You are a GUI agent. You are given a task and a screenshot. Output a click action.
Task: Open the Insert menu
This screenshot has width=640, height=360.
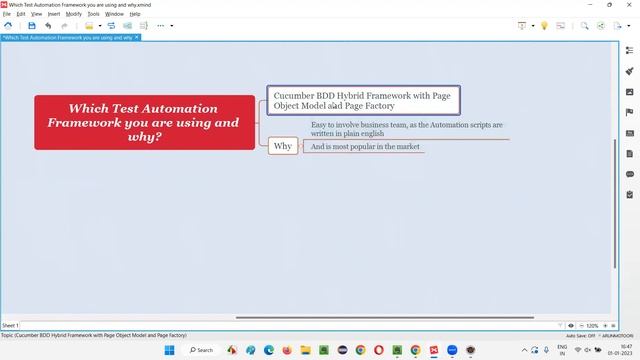54,14
